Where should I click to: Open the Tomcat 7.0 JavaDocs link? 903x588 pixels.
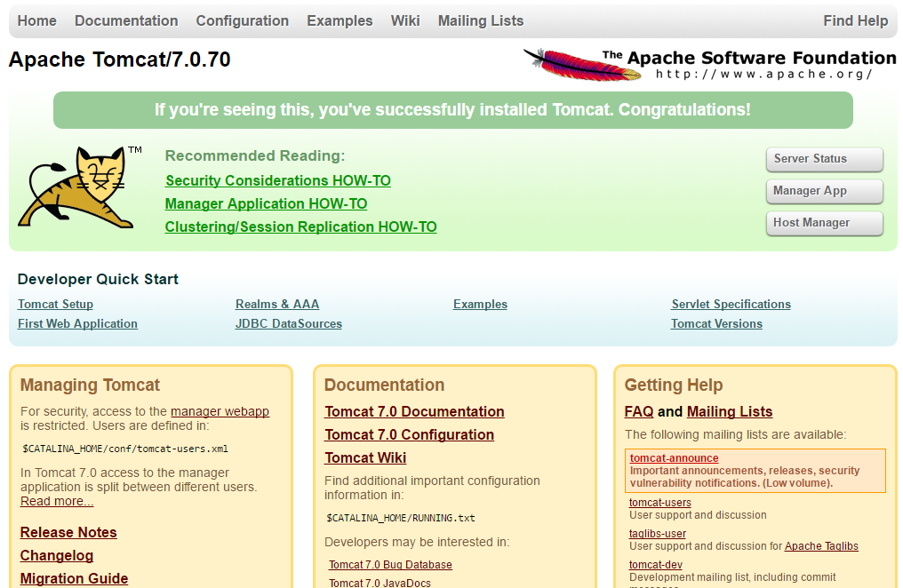(380, 583)
